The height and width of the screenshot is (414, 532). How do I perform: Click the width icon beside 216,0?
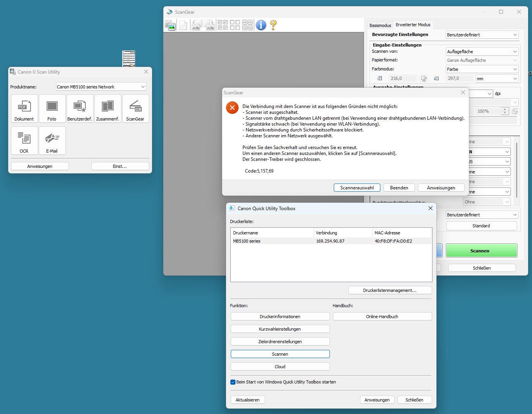pyautogui.click(x=380, y=79)
